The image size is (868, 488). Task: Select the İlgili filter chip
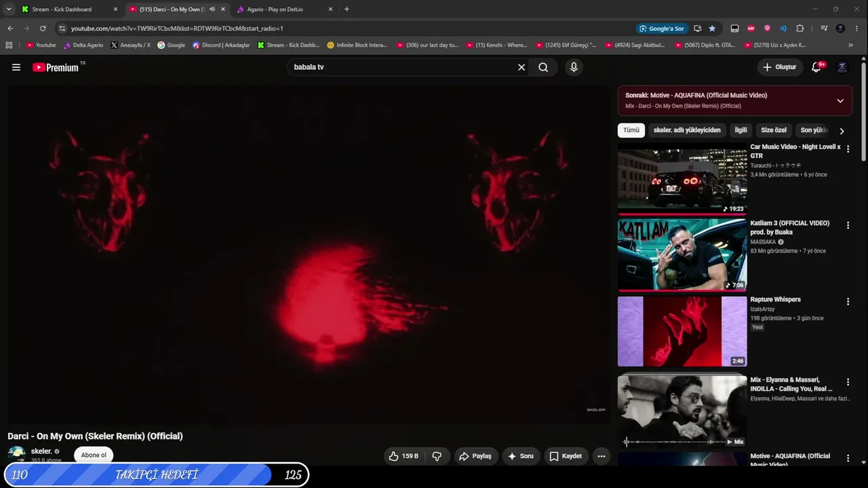click(741, 130)
